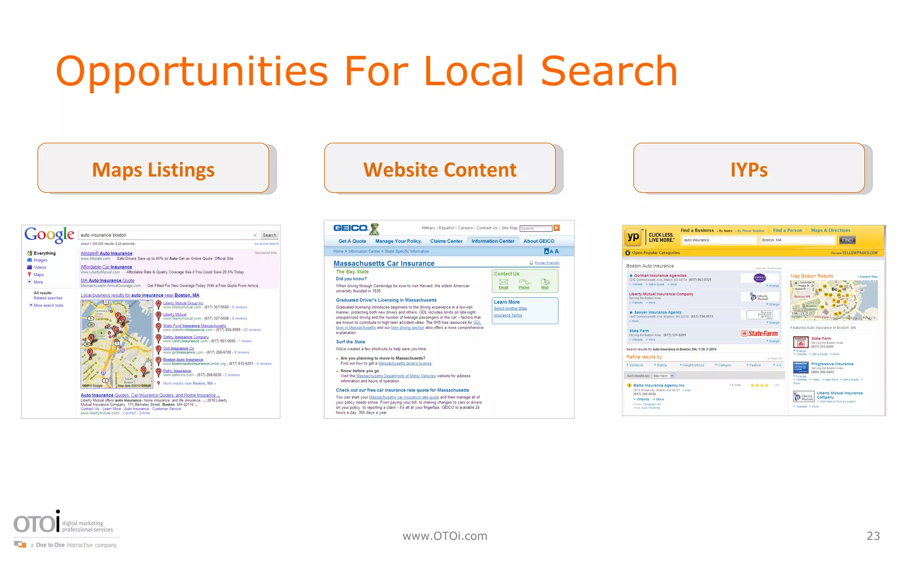Viewport: 924px width, 561px height.
Task: Click Advanced search link on Google
Action: 266,244
